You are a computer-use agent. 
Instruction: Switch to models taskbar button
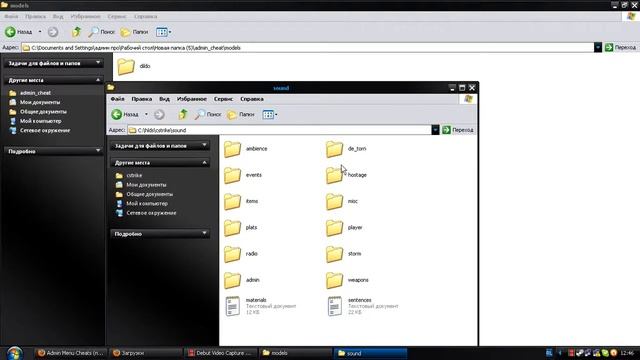coord(296,353)
